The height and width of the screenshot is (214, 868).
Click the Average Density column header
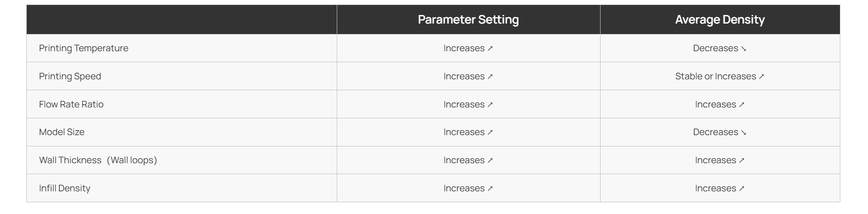pos(720,19)
